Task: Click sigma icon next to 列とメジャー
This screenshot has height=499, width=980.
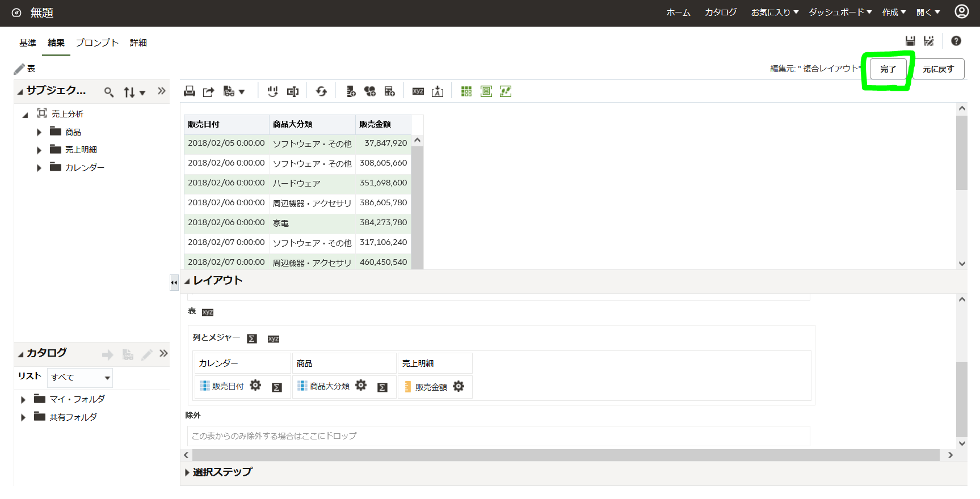Action: (x=252, y=339)
